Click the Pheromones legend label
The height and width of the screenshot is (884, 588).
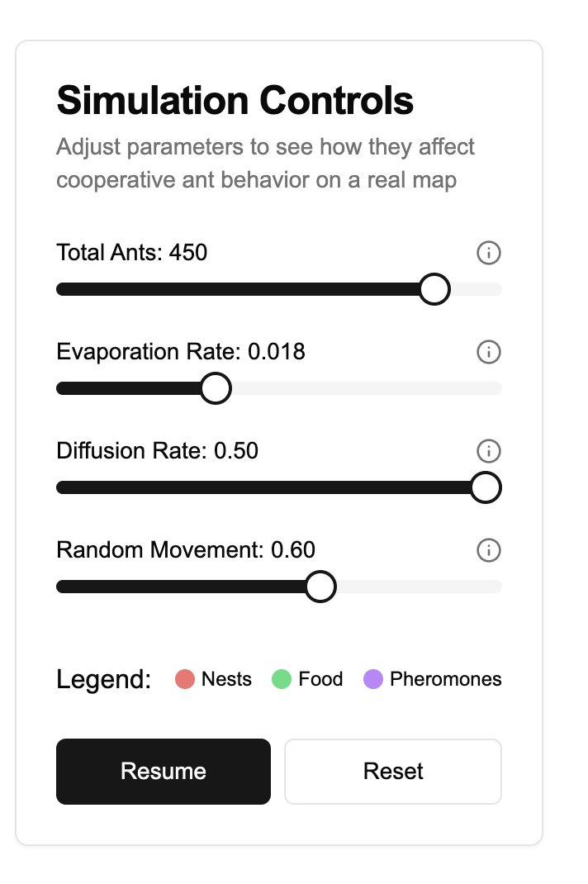tap(445, 679)
